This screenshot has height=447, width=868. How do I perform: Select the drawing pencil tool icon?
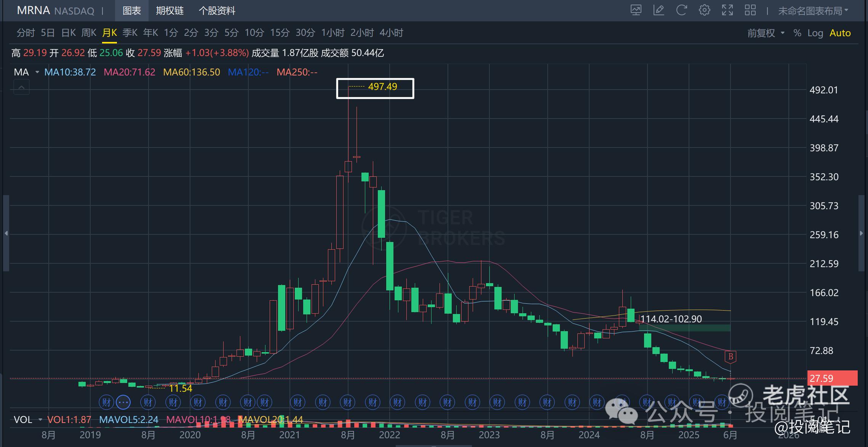click(x=659, y=10)
